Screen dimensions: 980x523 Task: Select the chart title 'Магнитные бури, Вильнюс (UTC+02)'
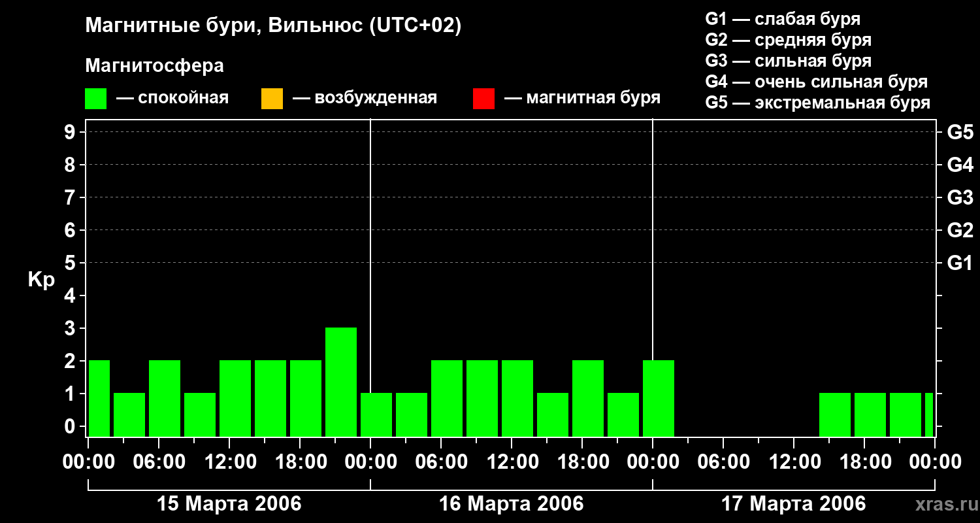coord(273,26)
